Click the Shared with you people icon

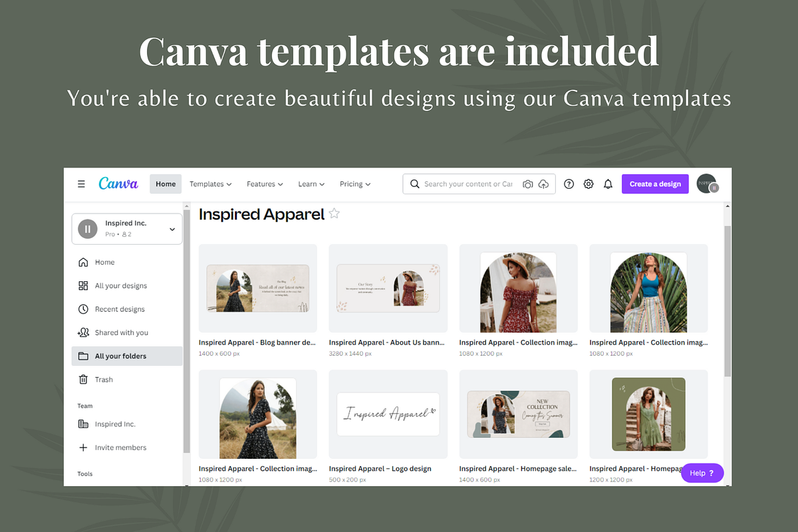[83, 332]
